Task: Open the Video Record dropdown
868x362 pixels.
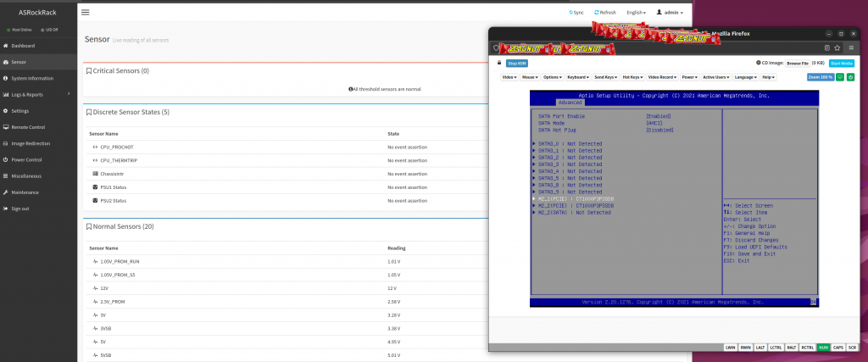Action: 661,77
